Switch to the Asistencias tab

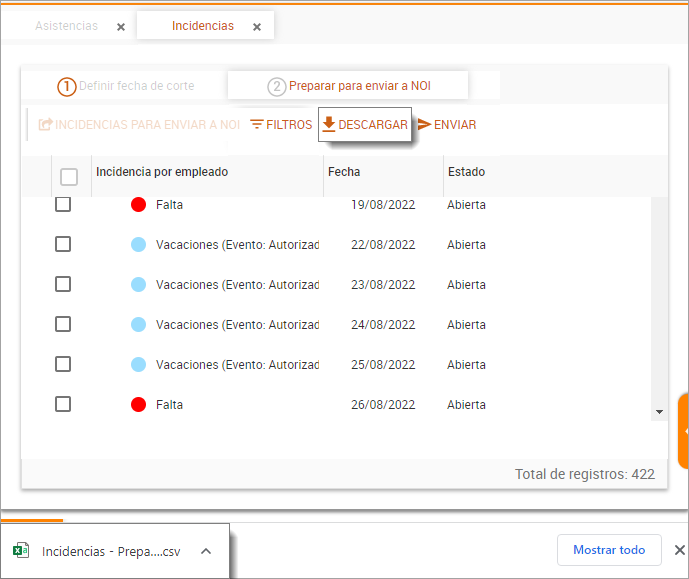[x=67, y=26]
